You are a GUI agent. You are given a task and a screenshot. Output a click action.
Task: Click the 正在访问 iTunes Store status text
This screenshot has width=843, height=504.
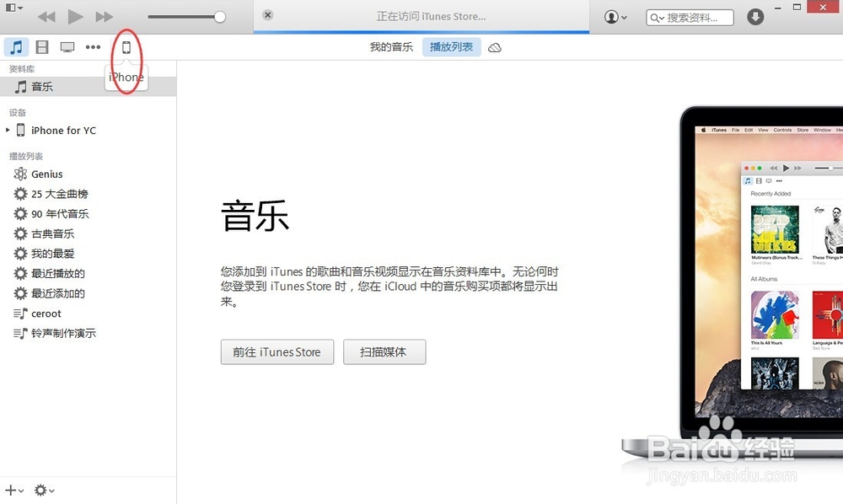pyautogui.click(x=431, y=17)
